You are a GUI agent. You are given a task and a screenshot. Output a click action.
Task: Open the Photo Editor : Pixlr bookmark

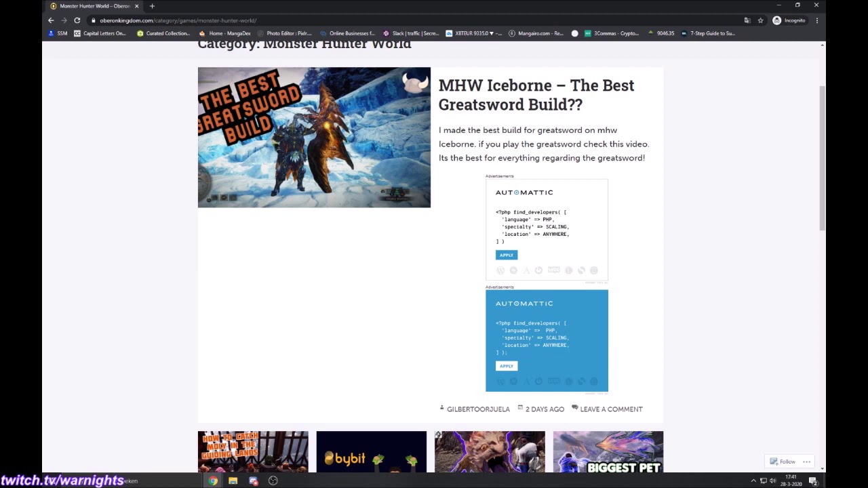point(285,33)
